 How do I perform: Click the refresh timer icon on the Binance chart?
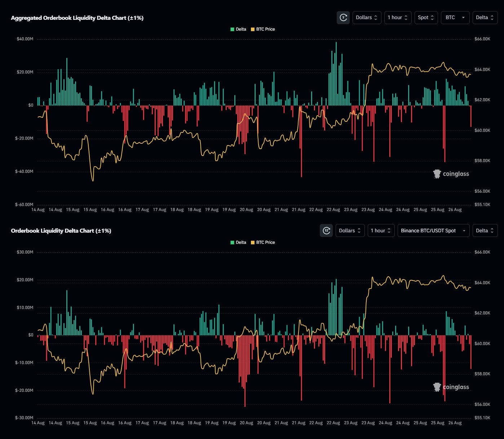coord(326,230)
